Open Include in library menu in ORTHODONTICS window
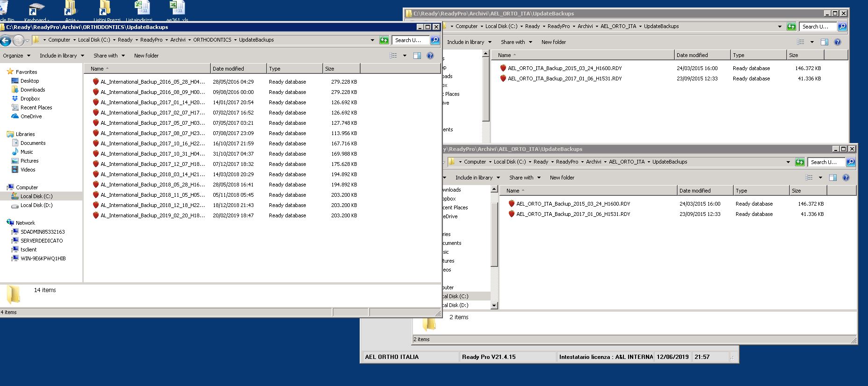868x386 pixels. [62, 56]
